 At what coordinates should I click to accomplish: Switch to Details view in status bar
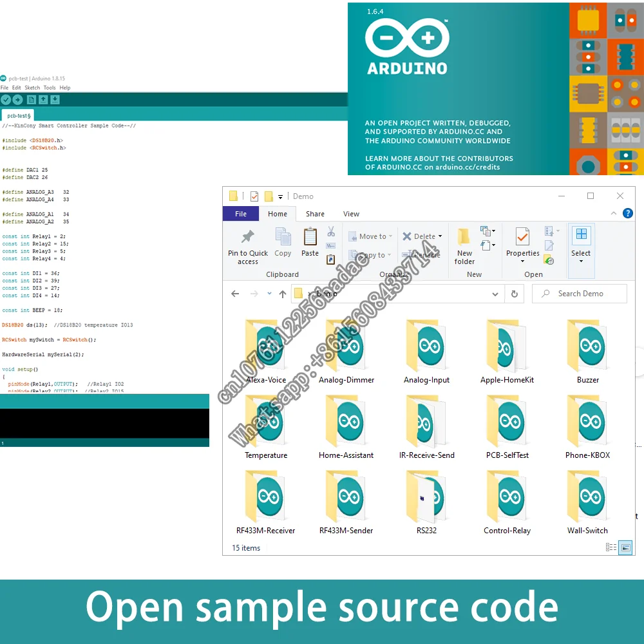click(611, 547)
